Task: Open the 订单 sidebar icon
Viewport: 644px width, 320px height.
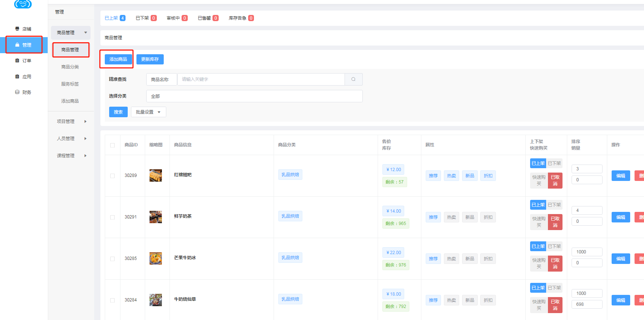Action: tap(17, 60)
